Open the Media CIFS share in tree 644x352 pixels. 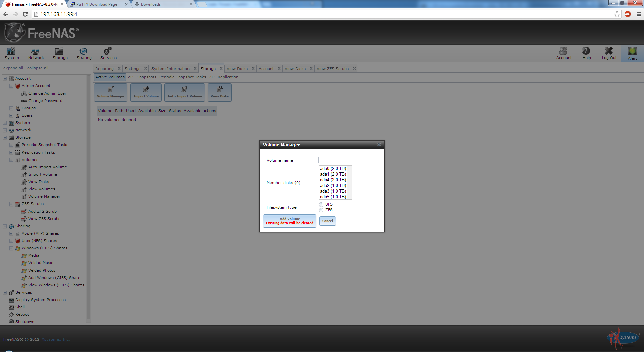34,255
